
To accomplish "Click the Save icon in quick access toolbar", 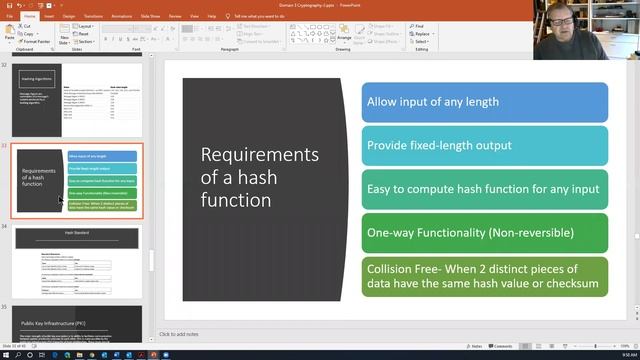I will [x=9, y=5].
